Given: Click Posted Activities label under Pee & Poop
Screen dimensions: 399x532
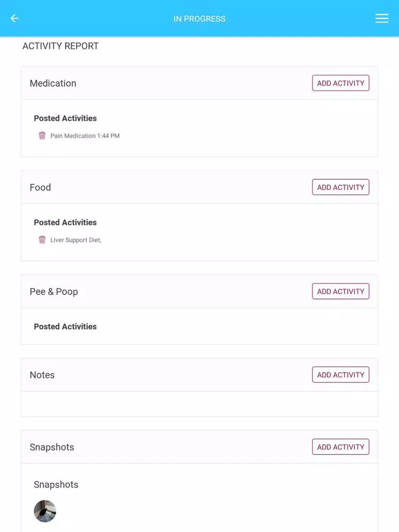Looking at the screenshot, I should 65,327.
